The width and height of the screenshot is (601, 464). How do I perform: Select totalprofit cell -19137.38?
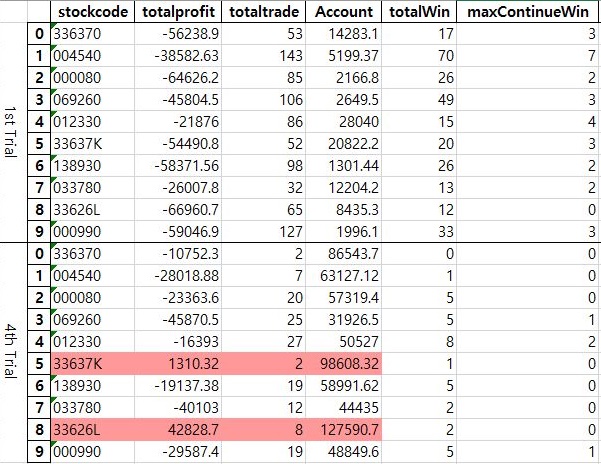[178, 385]
